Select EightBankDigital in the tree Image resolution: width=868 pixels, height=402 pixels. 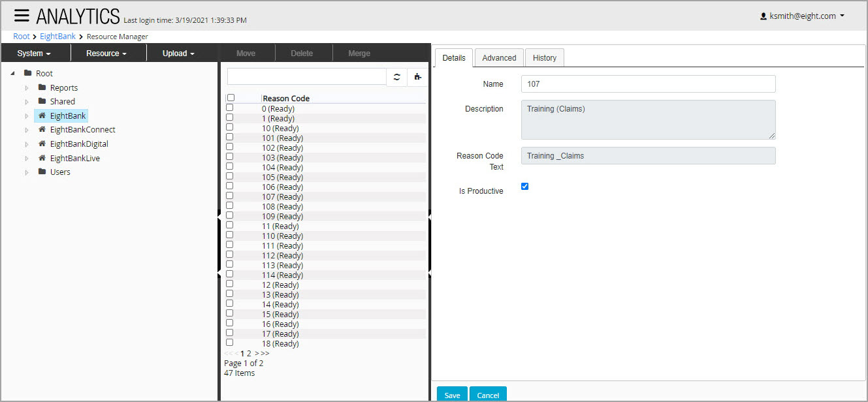coord(79,144)
